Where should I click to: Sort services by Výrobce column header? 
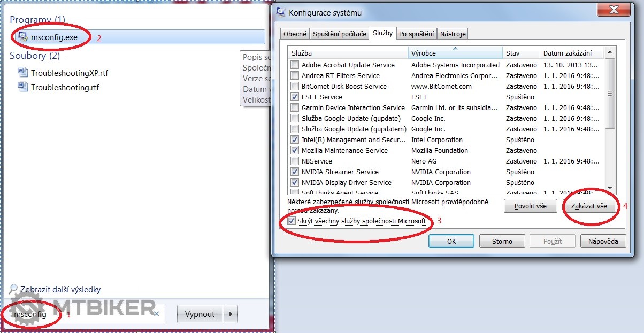[455, 53]
